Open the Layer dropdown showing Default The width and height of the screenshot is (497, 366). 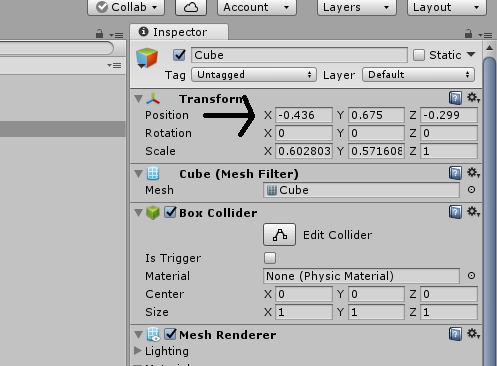(419, 75)
